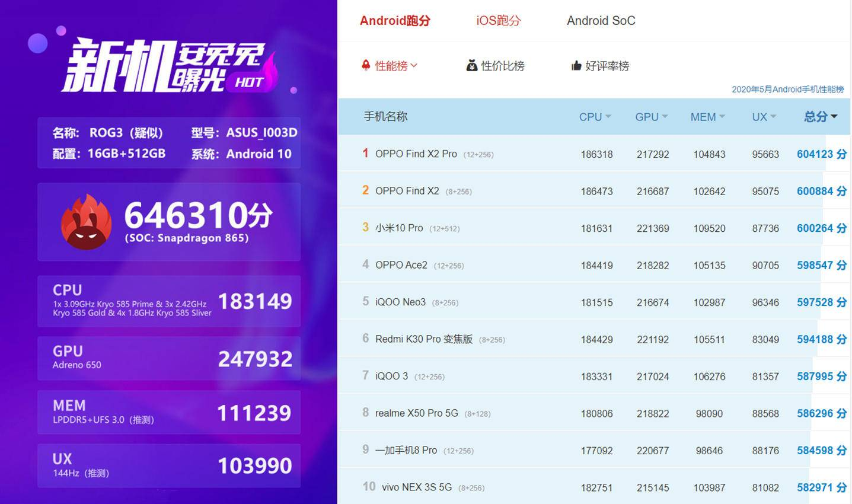Image resolution: width=852 pixels, height=504 pixels.
Task: Click total score 594188 分
Action: pyautogui.click(x=822, y=339)
